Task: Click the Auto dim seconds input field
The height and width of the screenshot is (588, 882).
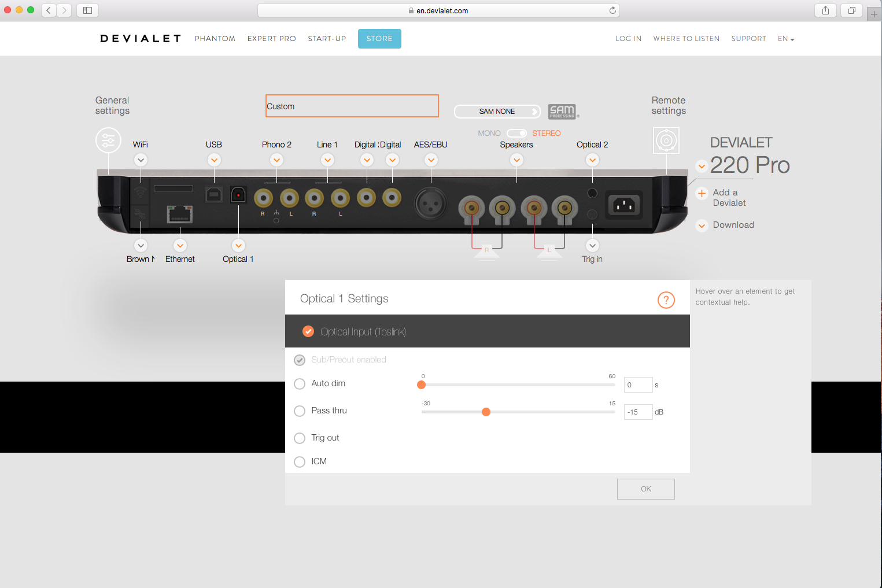Action: click(x=639, y=385)
